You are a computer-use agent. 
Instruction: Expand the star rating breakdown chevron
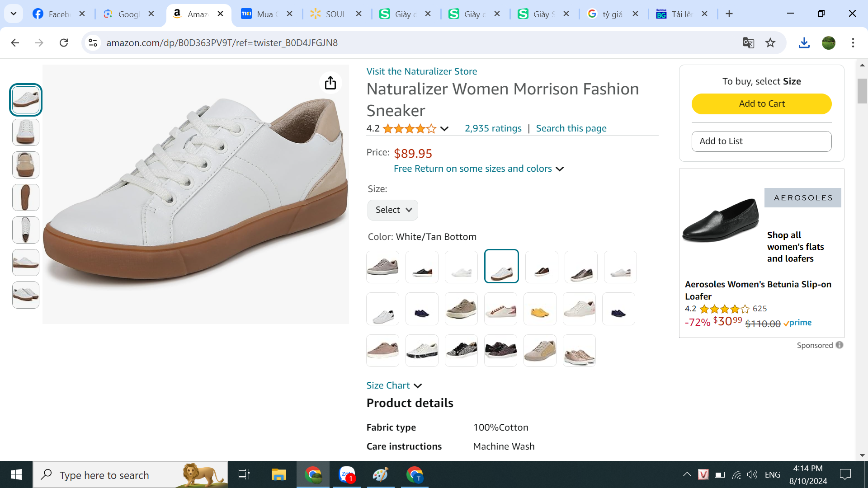[444, 129]
